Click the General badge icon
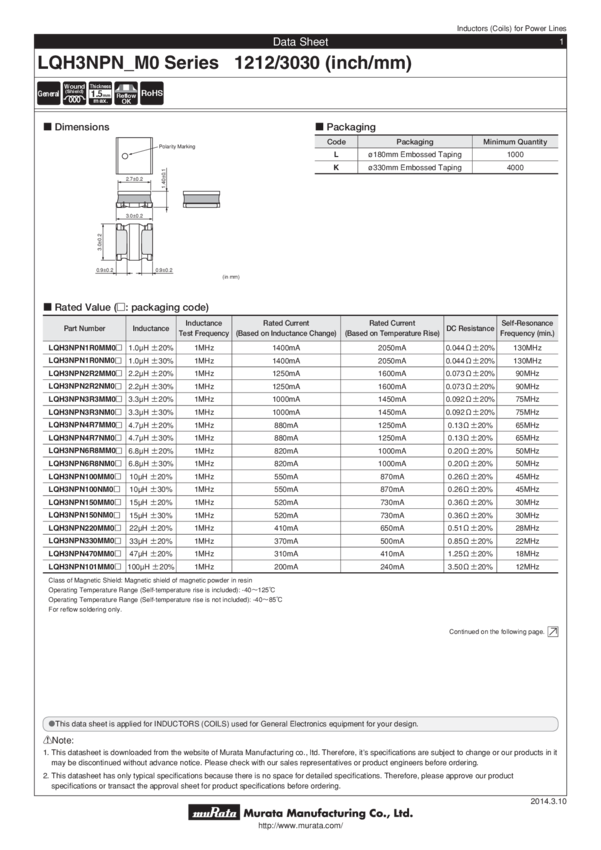The width and height of the screenshot is (601, 850). click(48, 93)
